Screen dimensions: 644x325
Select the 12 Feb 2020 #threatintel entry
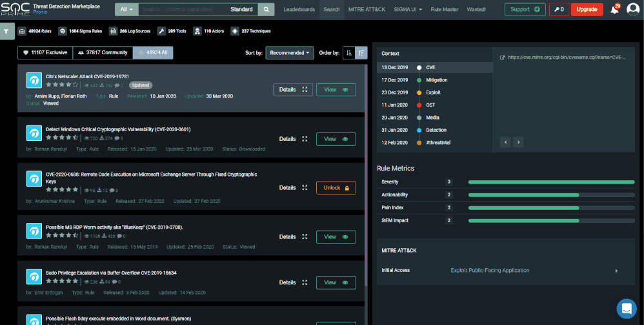click(434, 143)
